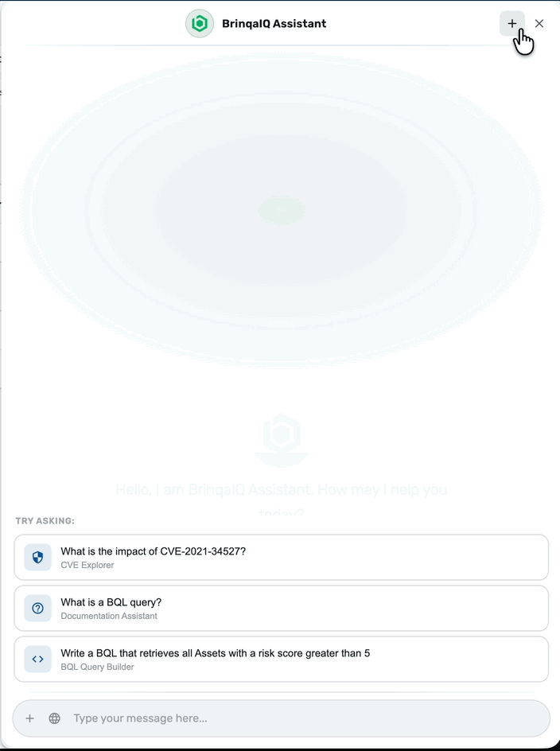The image size is (560, 751).
Task: Click the question mark Documentation Assistant icon
Action: pos(38,608)
